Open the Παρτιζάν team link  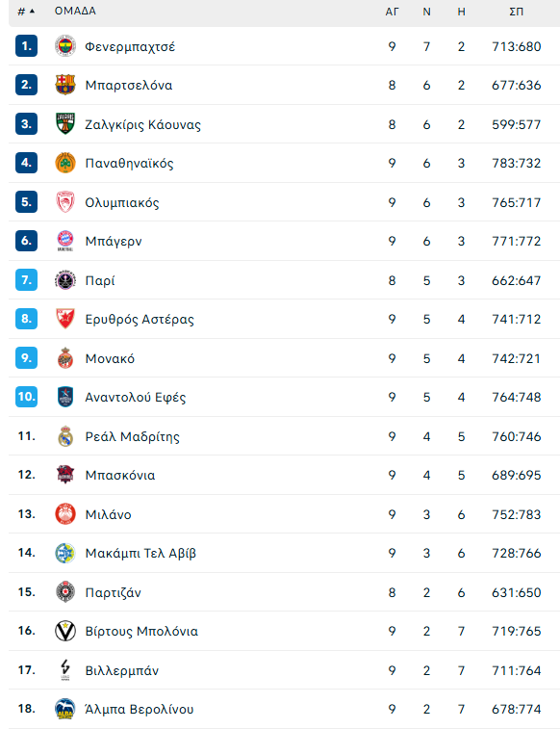coord(113,592)
